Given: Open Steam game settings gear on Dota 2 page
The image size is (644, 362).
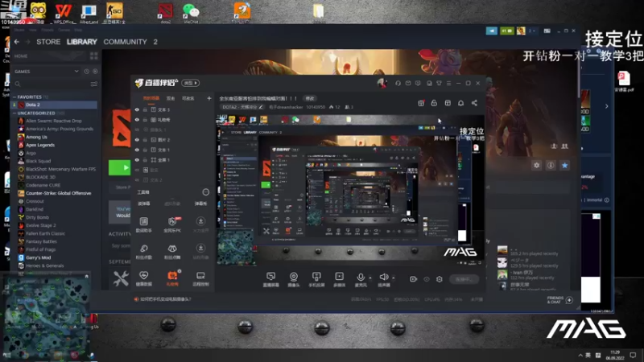Looking at the screenshot, I should point(536,166).
